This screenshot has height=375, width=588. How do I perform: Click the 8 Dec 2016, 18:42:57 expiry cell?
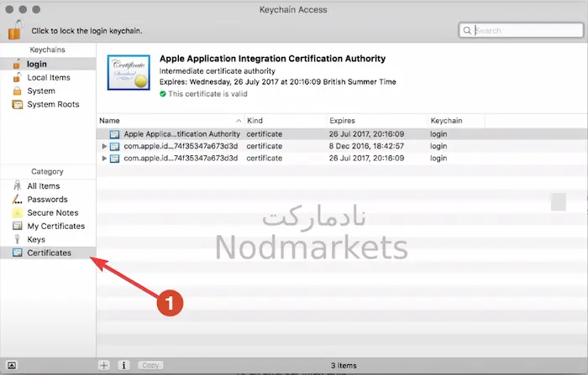coord(366,146)
